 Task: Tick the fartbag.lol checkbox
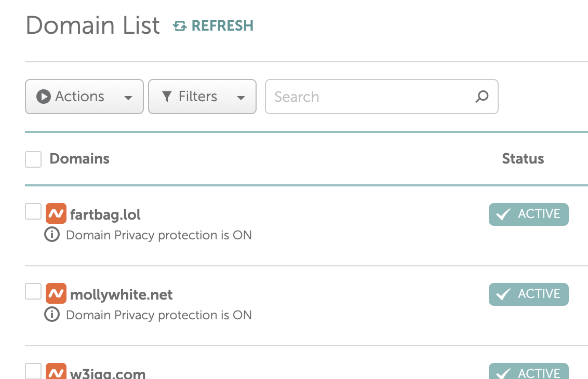pos(33,211)
